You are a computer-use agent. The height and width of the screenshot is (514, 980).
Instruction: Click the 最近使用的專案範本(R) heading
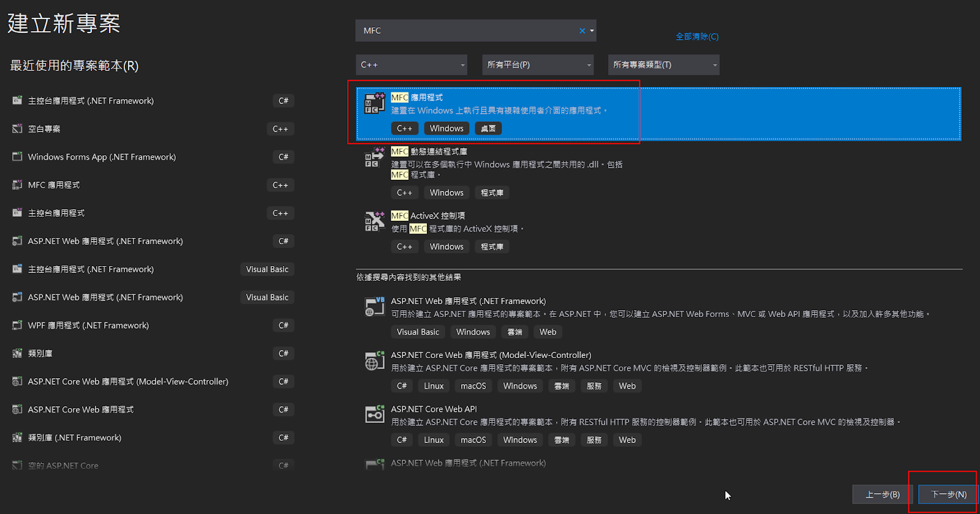point(74,65)
